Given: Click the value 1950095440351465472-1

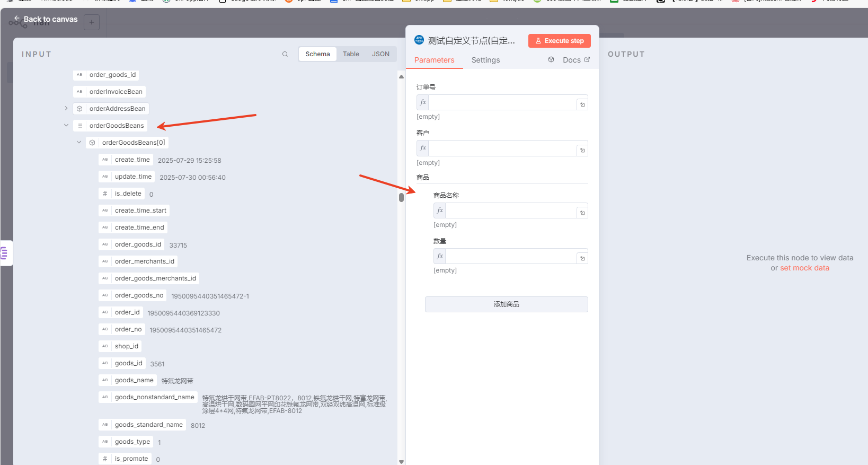Looking at the screenshot, I should (210, 296).
